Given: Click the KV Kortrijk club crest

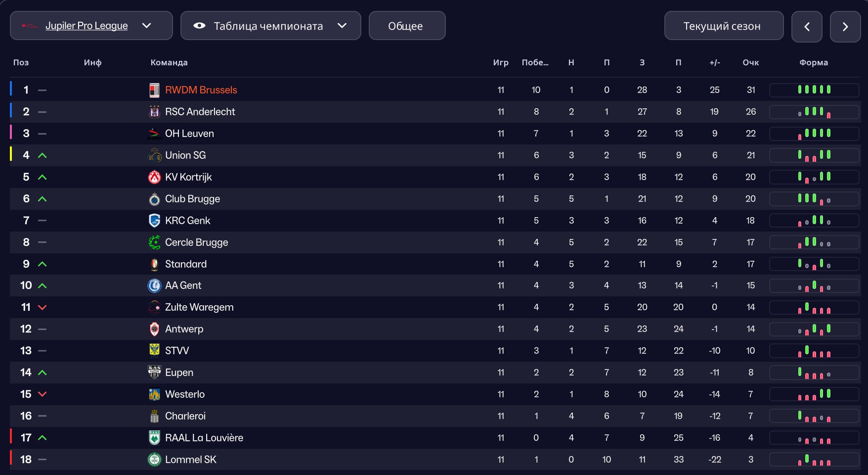Looking at the screenshot, I should 154,177.
